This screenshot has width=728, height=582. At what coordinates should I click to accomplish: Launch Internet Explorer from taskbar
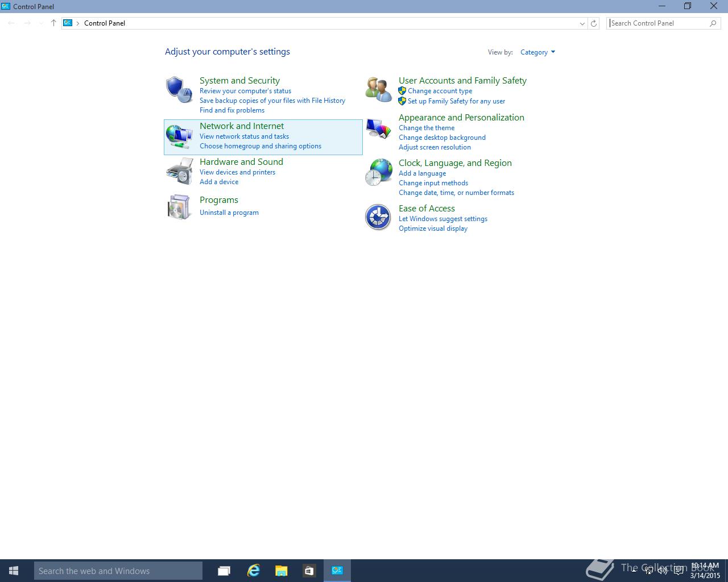253,571
